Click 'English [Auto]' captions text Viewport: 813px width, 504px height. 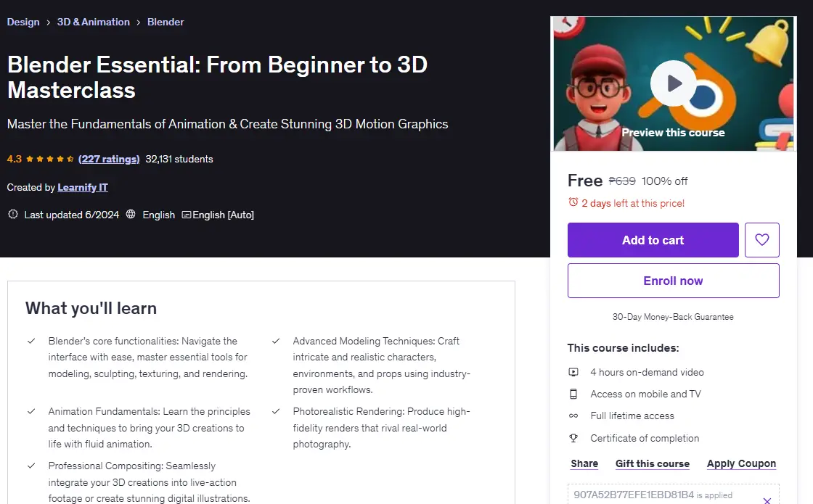223,215
